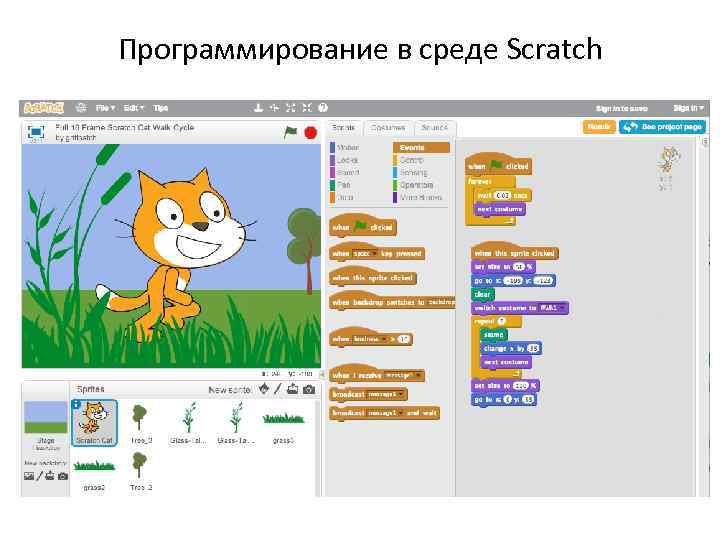
Task: Click the 'stamp' block in repeat loop
Action: point(494,335)
